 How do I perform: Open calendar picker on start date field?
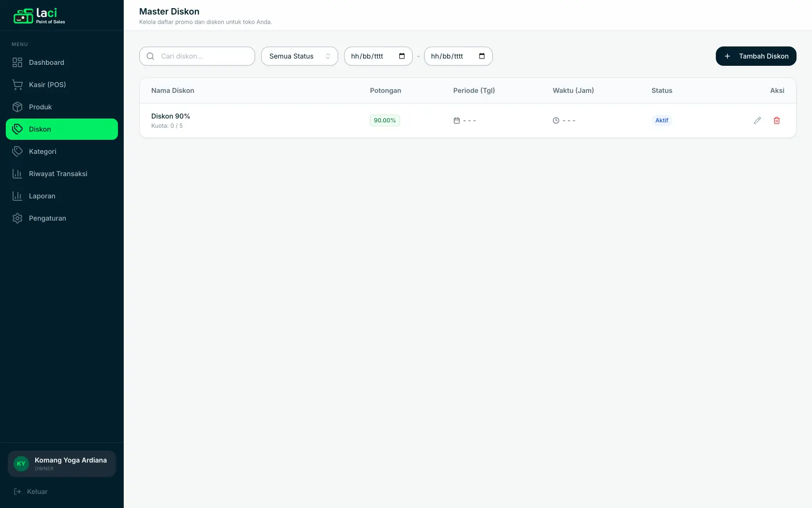[x=402, y=56]
